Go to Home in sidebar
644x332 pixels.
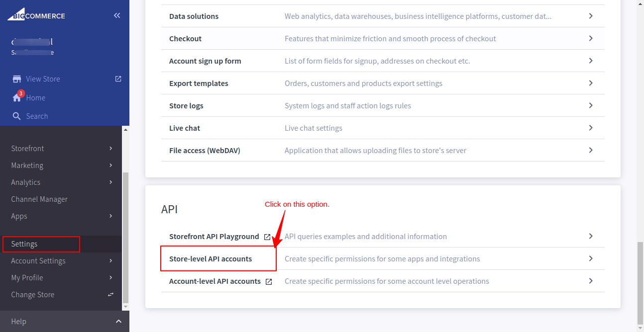click(36, 98)
